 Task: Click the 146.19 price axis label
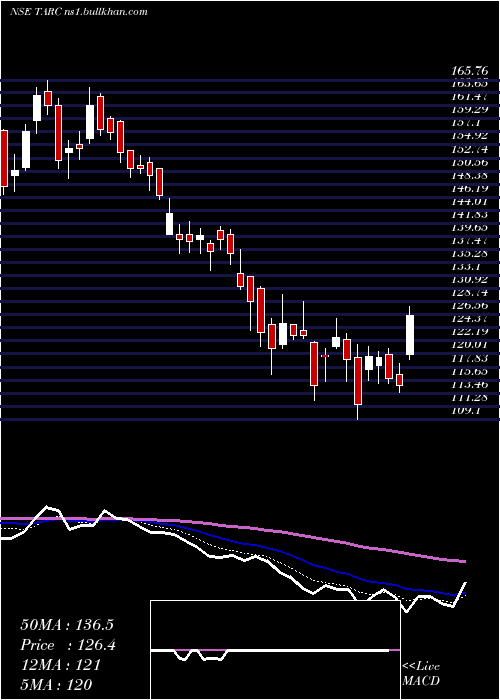point(470,188)
